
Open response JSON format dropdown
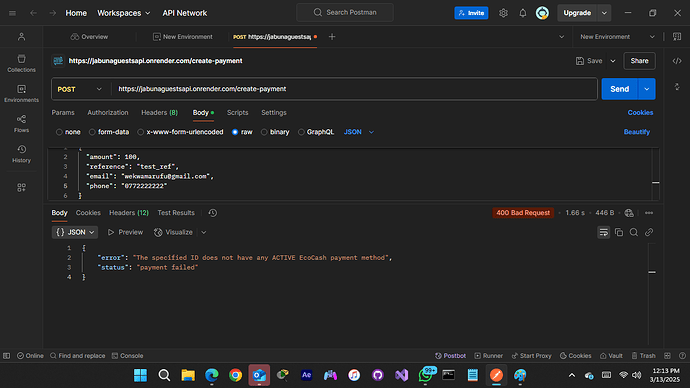(75, 232)
